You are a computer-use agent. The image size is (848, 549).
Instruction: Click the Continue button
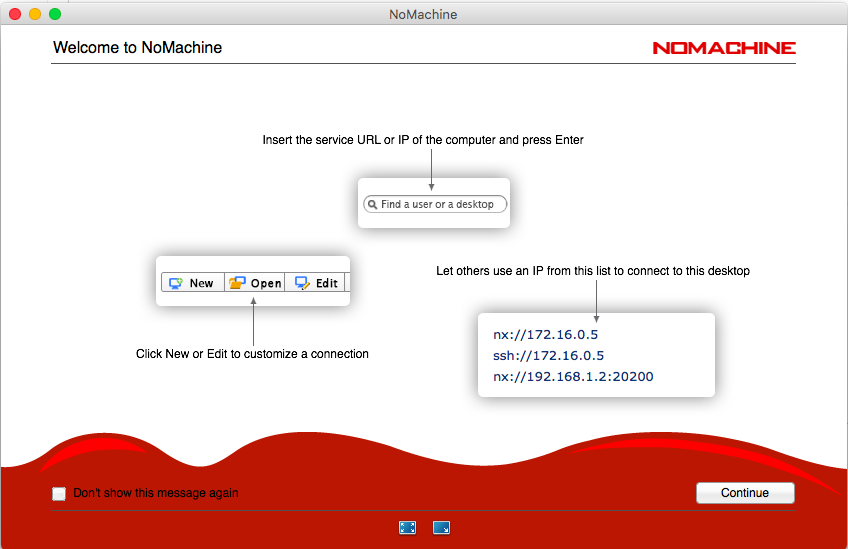click(745, 493)
